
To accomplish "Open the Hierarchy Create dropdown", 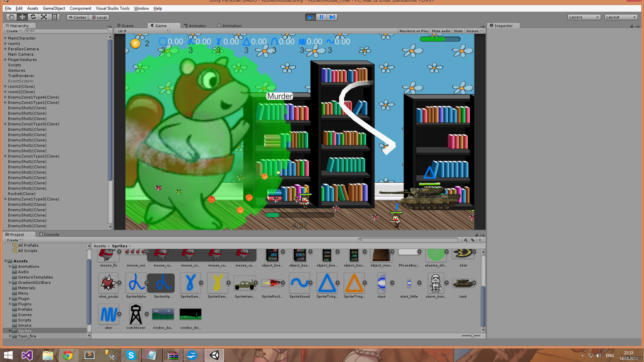I will click(13, 31).
